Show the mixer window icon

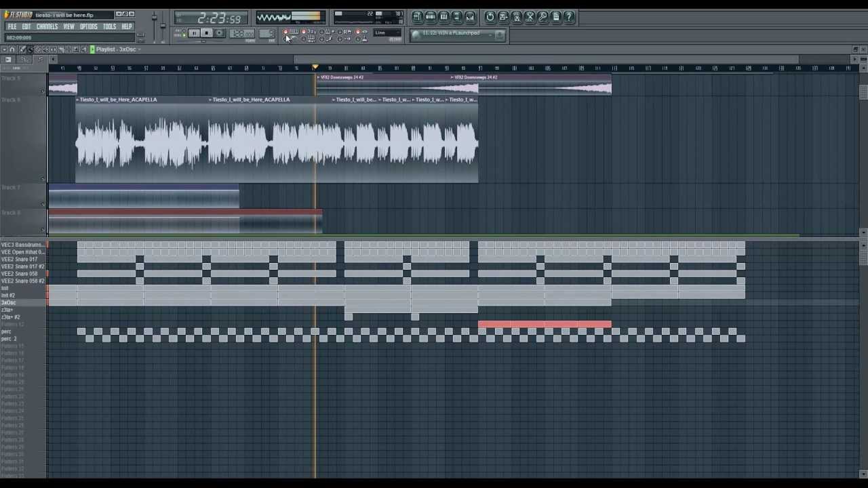pyautogui.click(x=469, y=17)
